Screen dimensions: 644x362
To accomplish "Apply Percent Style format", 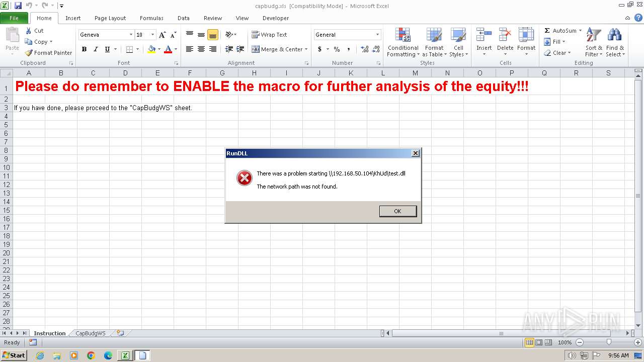I will pyautogui.click(x=337, y=49).
